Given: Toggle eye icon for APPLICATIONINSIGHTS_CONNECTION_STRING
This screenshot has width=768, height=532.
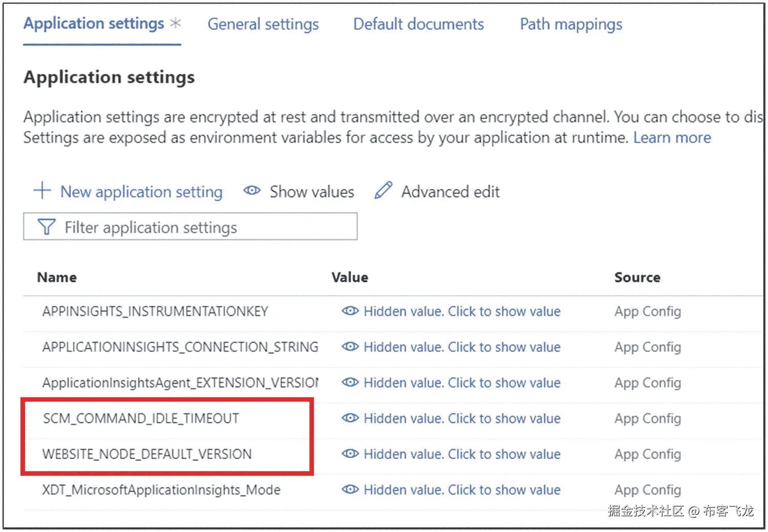Looking at the screenshot, I should 350,347.
